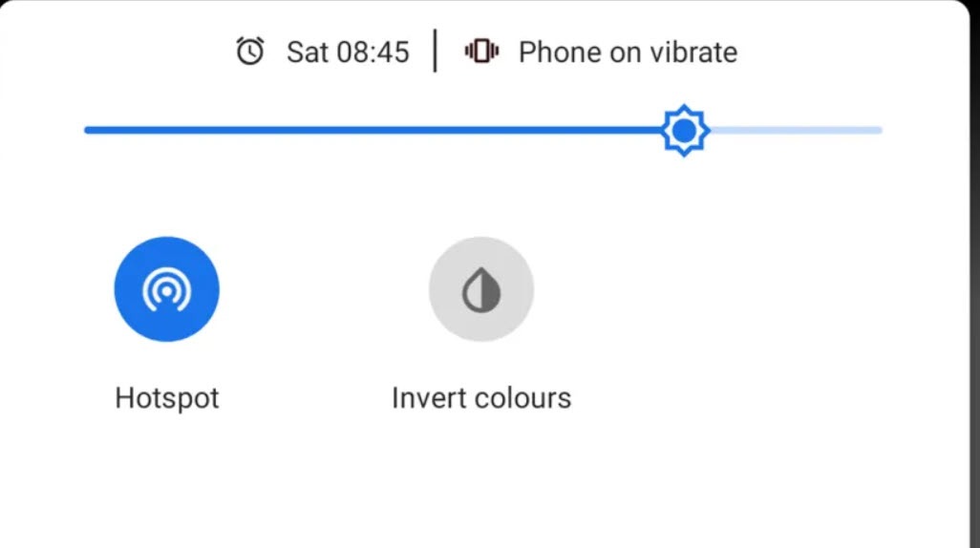This screenshot has width=980, height=548.
Task: Click the divider between alarm and vibrate status
Action: [436, 51]
